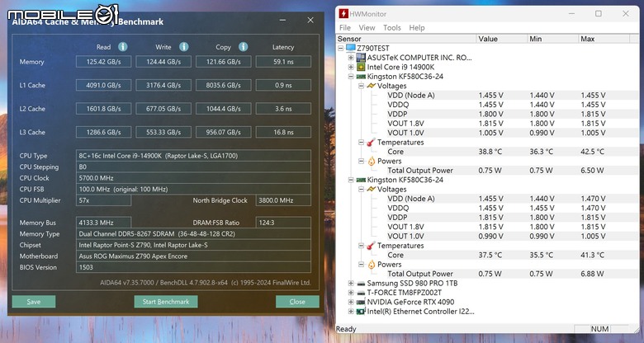Click the Memory Type Dual Channel DDR5-8267 field
644x343 pixels.
click(x=193, y=234)
